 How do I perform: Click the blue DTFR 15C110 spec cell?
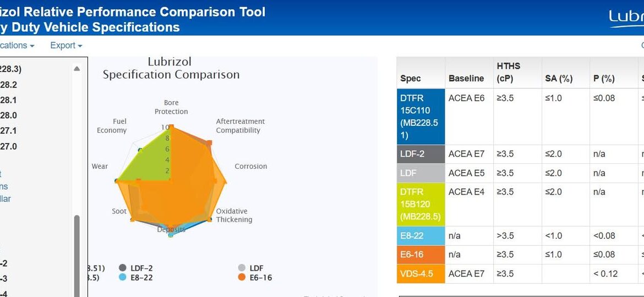tap(421, 117)
